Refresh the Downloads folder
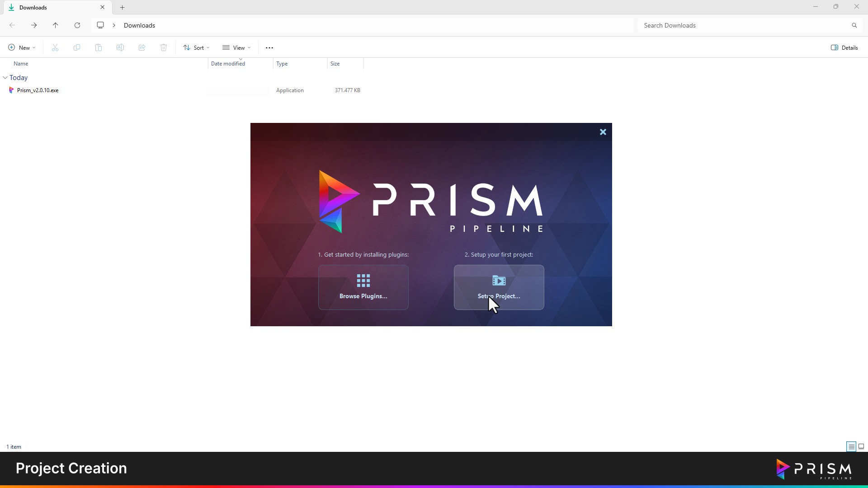The height and width of the screenshot is (488, 868). click(77, 25)
